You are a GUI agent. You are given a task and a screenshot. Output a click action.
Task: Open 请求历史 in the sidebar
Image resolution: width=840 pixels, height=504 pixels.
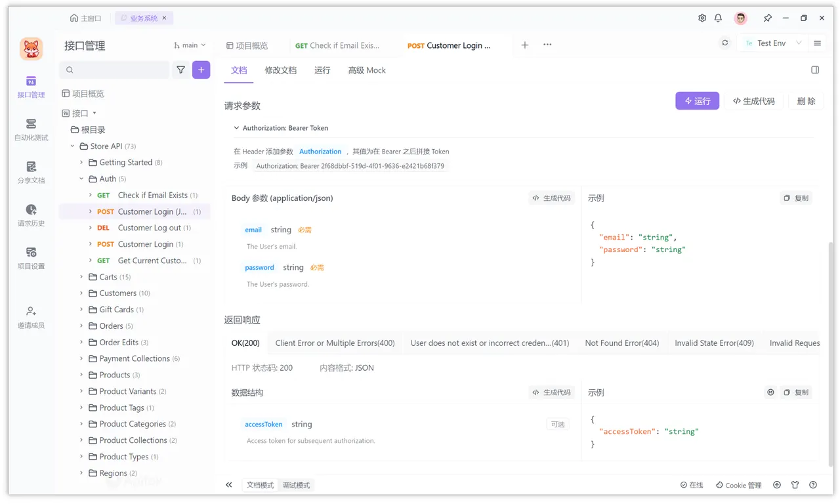point(31,215)
